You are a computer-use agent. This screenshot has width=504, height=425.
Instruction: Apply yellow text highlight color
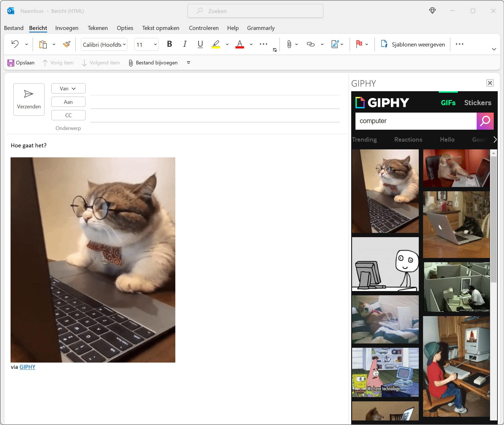[216, 44]
